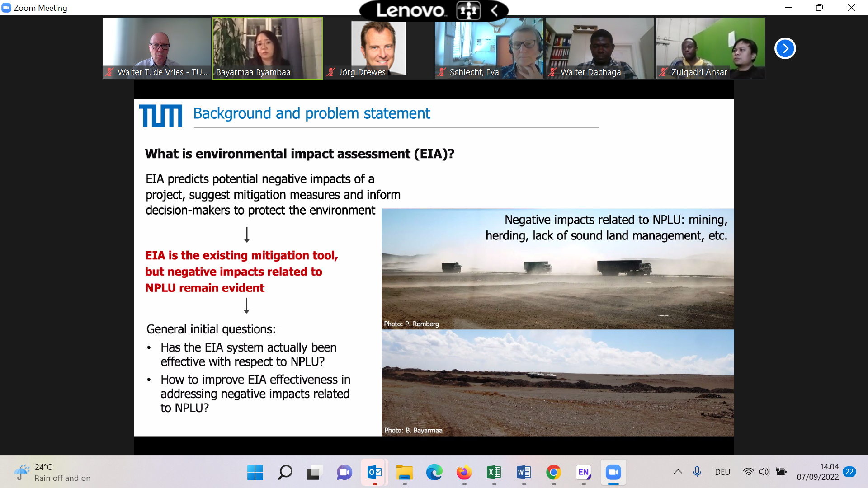
Task: Click Jörg Drewes muted microphone icon
Action: [331, 72]
